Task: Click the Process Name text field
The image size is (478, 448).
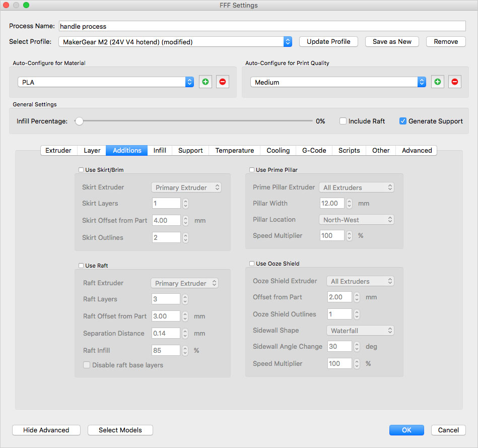Action: click(262, 26)
